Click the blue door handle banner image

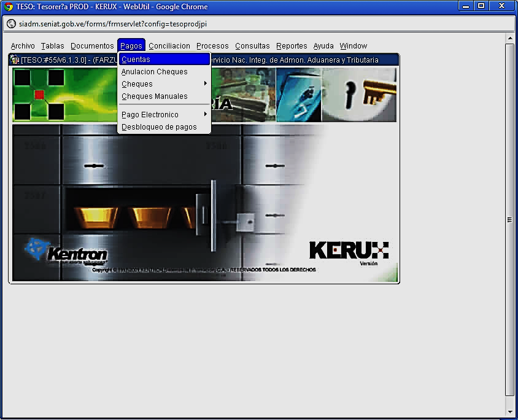[x=299, y=95]
